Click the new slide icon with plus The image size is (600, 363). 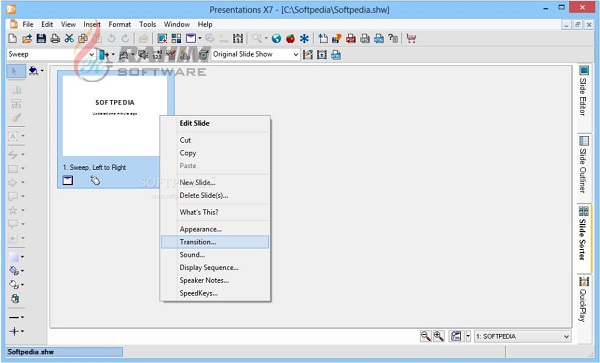(323, 38)
